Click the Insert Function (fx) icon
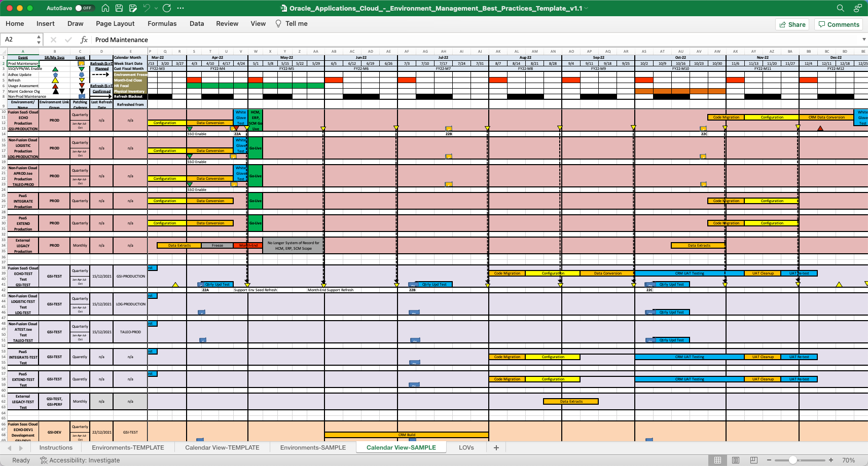This screenshot has width=868, height=466. (84, 40)
